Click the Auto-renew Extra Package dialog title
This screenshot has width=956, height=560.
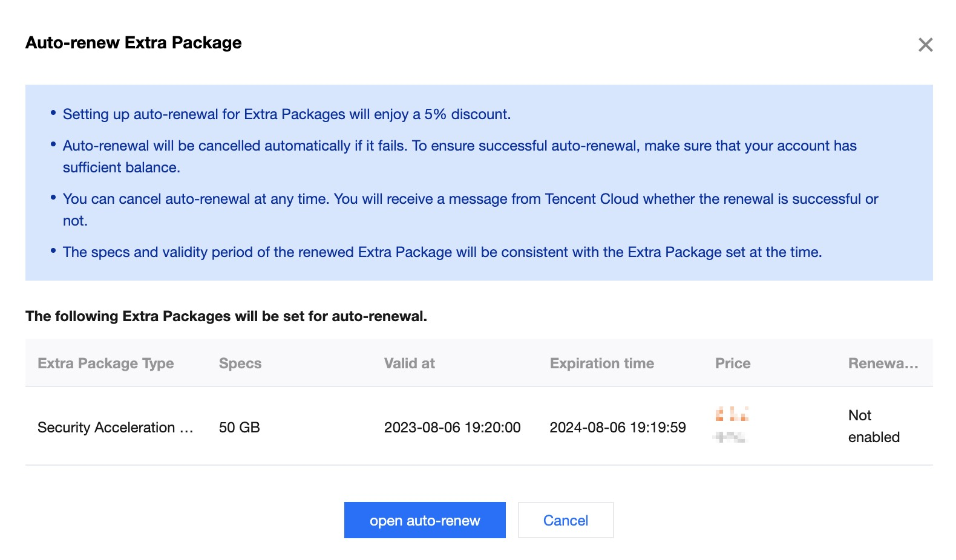(133, 43)
